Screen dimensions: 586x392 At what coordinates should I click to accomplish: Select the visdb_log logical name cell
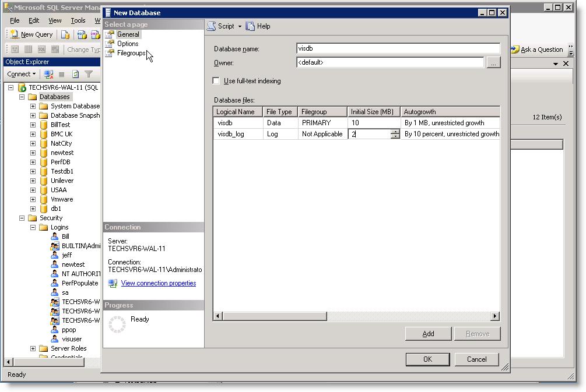pos(238,134)
